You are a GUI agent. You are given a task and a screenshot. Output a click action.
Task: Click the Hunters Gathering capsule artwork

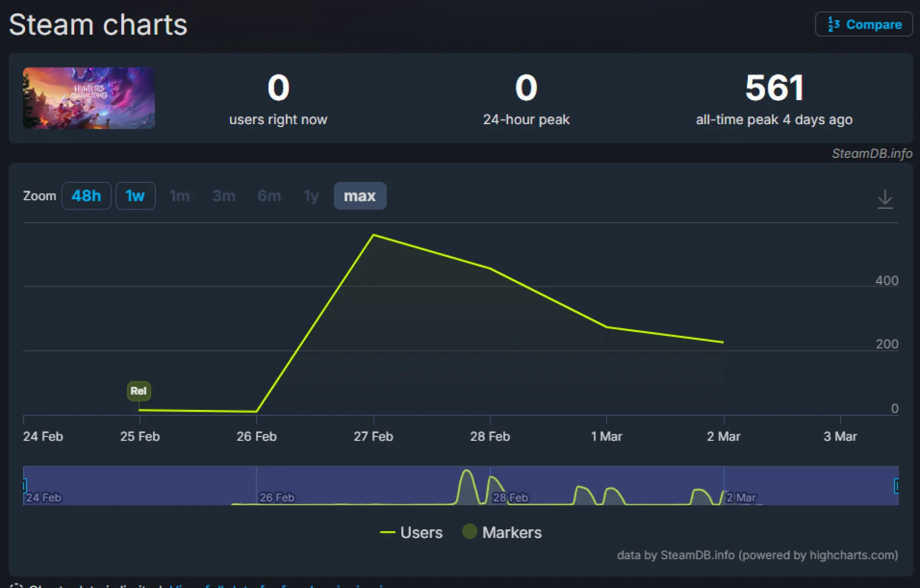coord(88,98)
